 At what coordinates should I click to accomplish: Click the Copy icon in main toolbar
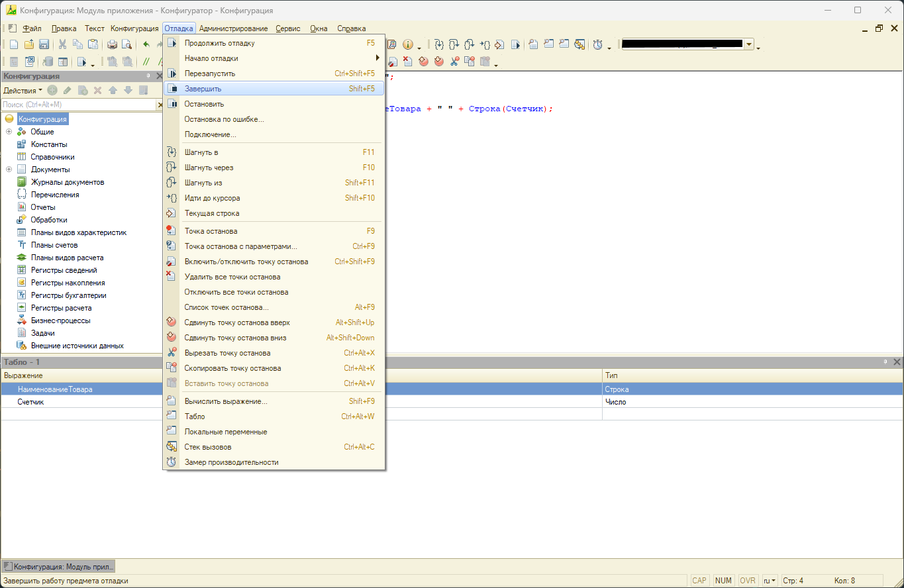point(77,44)
